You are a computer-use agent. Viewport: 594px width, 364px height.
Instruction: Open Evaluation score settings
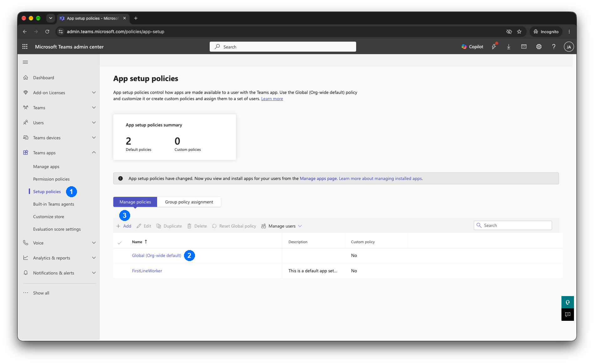(57, 229)
